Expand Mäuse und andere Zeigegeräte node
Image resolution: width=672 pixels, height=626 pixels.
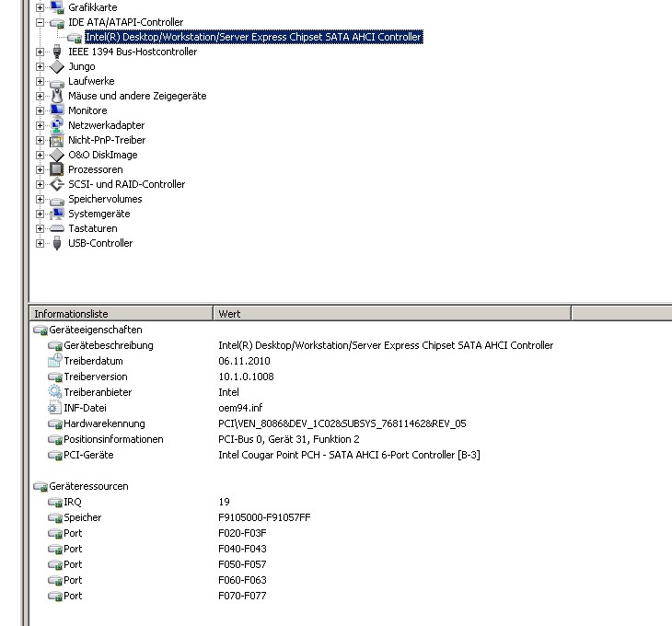pyautogui.click(x=40, y=96)
